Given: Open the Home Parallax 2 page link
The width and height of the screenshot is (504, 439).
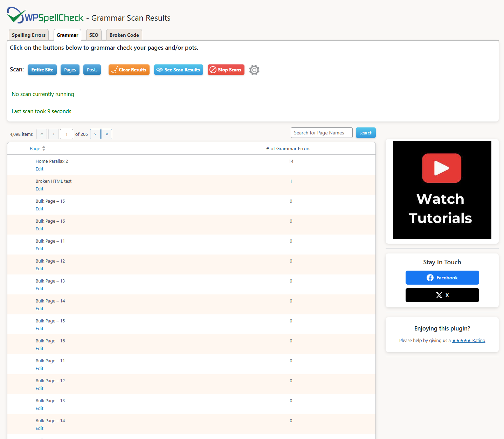Looking at the screenshot, I should (52, 161).
